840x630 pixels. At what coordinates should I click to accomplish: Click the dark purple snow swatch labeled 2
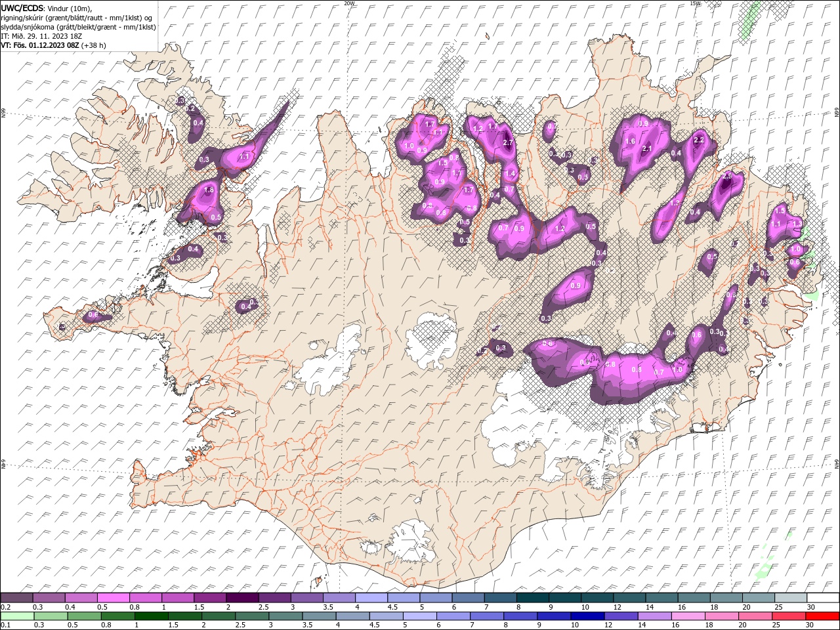coord(242,597)
